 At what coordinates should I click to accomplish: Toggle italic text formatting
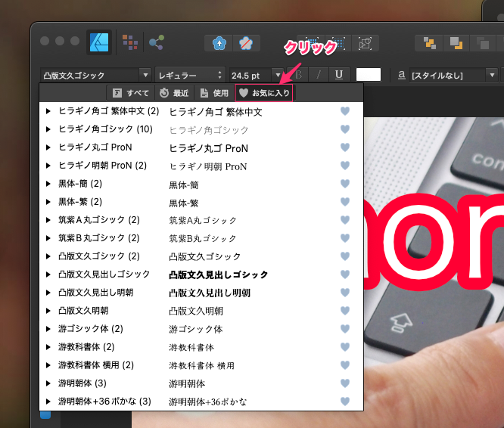point(319,75)
